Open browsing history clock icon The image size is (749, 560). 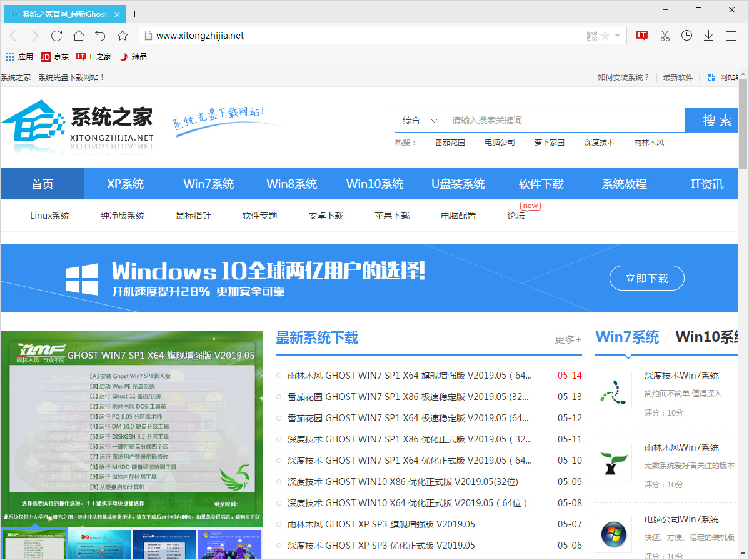[686, 36]
